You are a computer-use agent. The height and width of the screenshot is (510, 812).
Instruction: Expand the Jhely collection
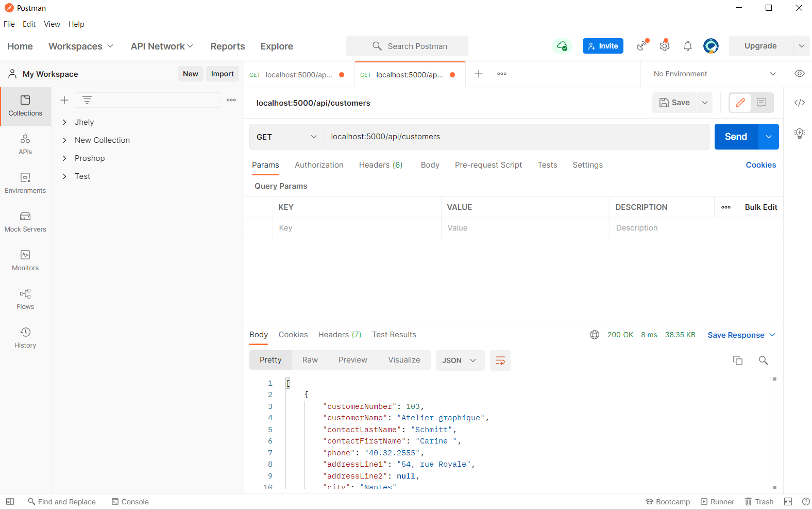(64, 122)
